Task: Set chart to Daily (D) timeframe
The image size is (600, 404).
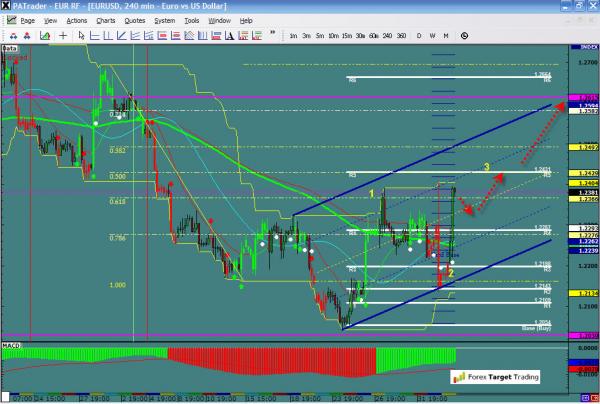Action: (419, 36)
